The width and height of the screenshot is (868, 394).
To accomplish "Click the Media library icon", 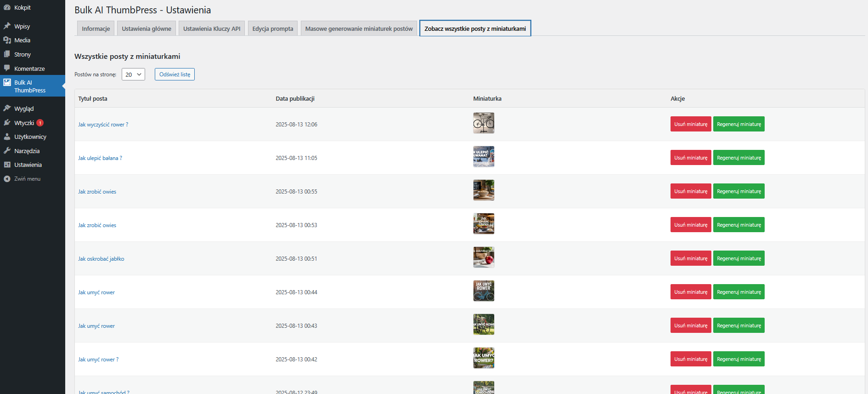I will tap(7, 40).
